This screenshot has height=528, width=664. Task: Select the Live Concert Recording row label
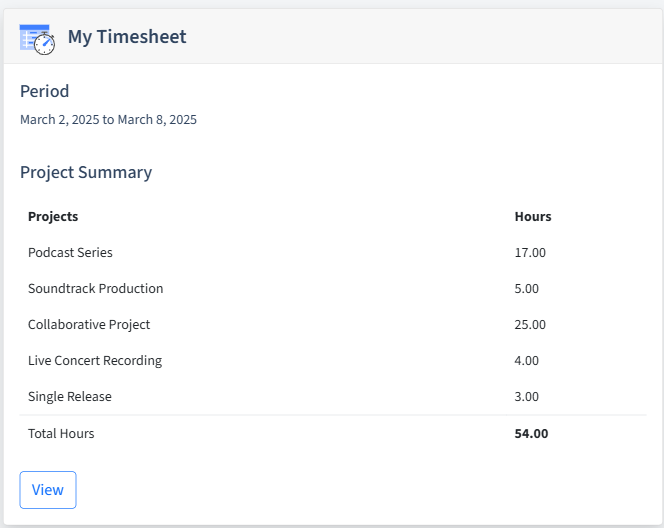tap(95, 360)
